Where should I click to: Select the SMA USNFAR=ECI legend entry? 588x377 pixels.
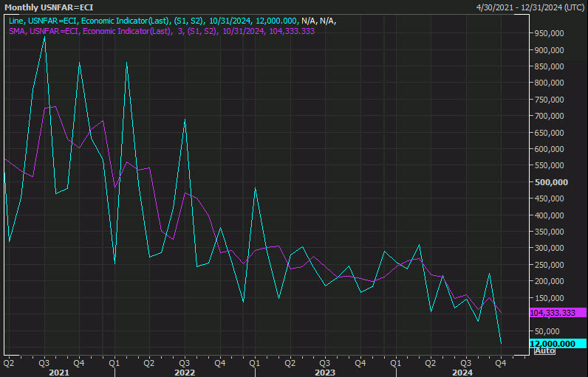coord(162,31)
